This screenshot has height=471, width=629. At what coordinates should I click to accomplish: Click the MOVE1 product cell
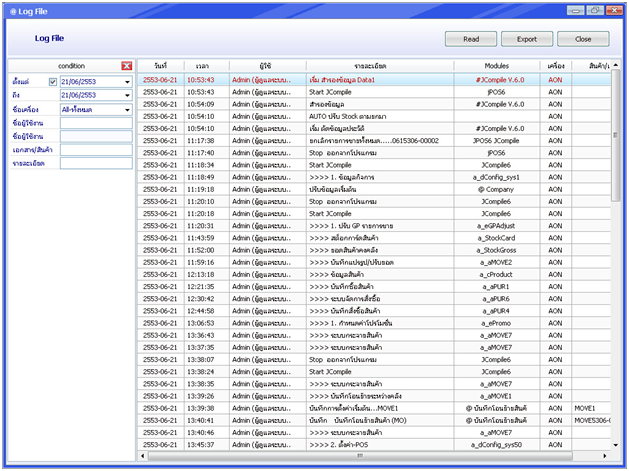(x=591, y=408)
